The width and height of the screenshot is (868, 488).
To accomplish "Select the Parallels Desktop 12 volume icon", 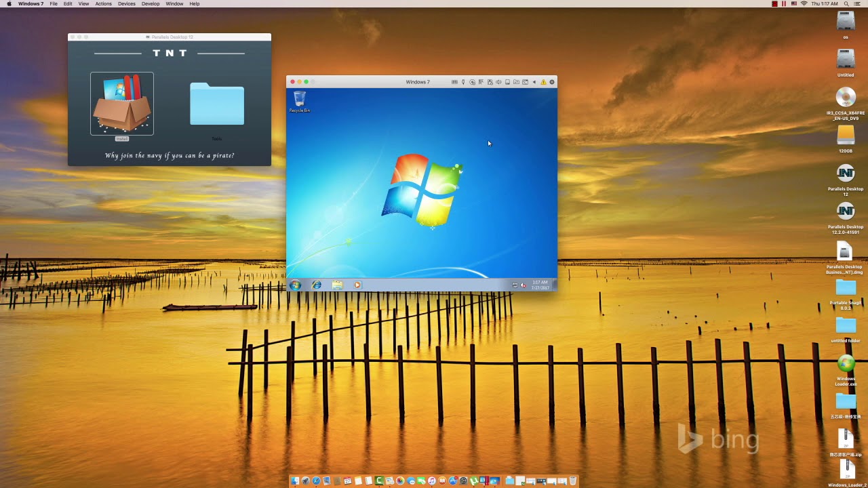I will point(846,174).
